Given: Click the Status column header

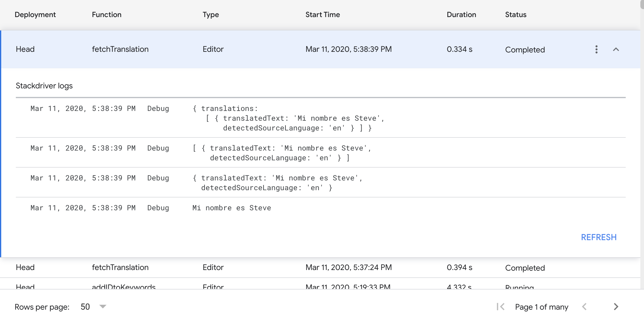Looking at the screenshot, I should pos(516,15).
